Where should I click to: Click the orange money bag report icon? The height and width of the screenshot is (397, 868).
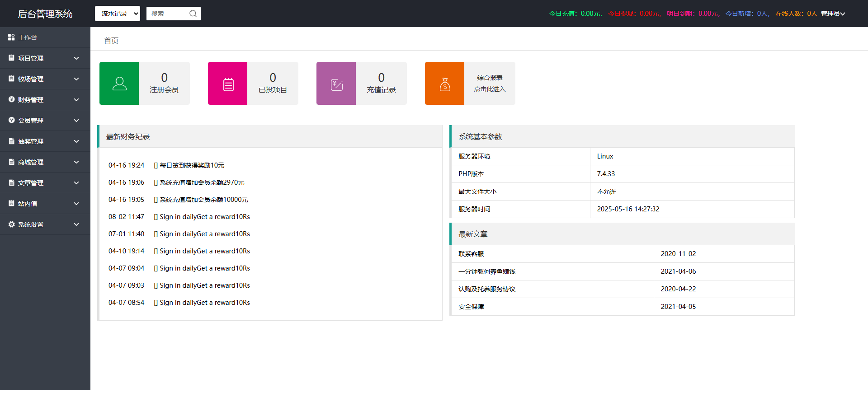(x=445, y=84)
